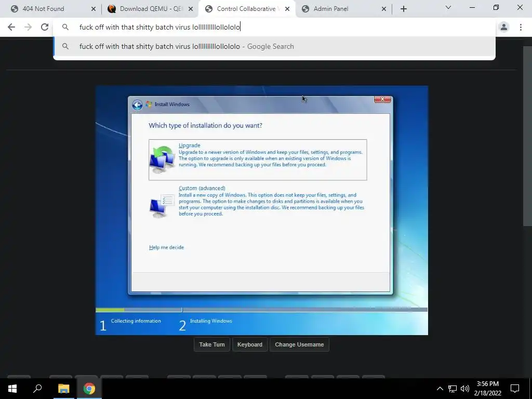Click the Chrome taskbar icon

point(89,389)
